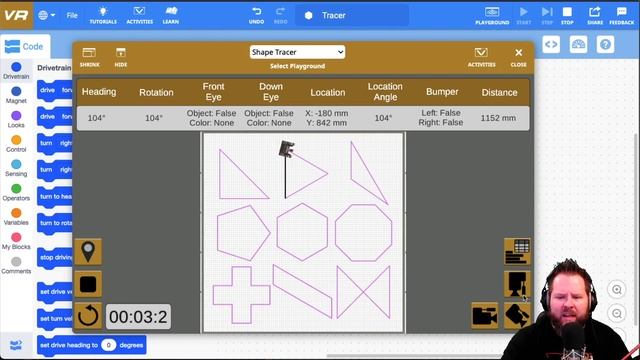Select the Looks block category
This screenshot has height=360, width=640.
click(16, 119)
